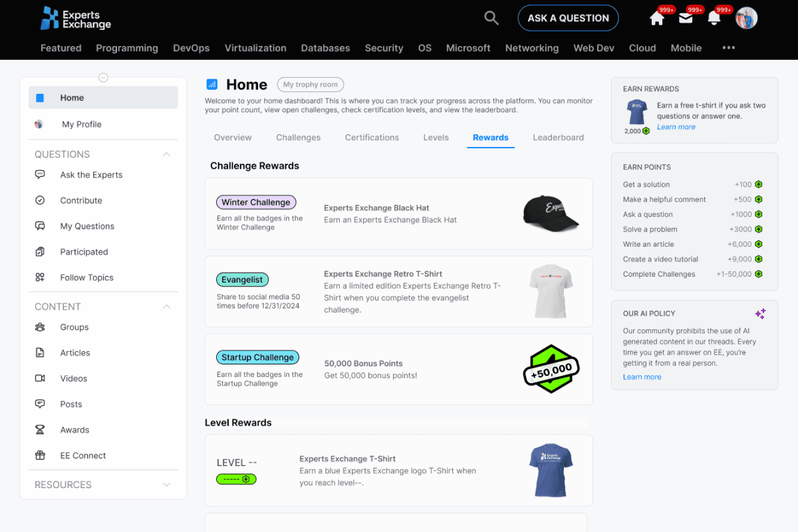
Task: Open the search magnifier icon
Action: click(x=491, y=18)
